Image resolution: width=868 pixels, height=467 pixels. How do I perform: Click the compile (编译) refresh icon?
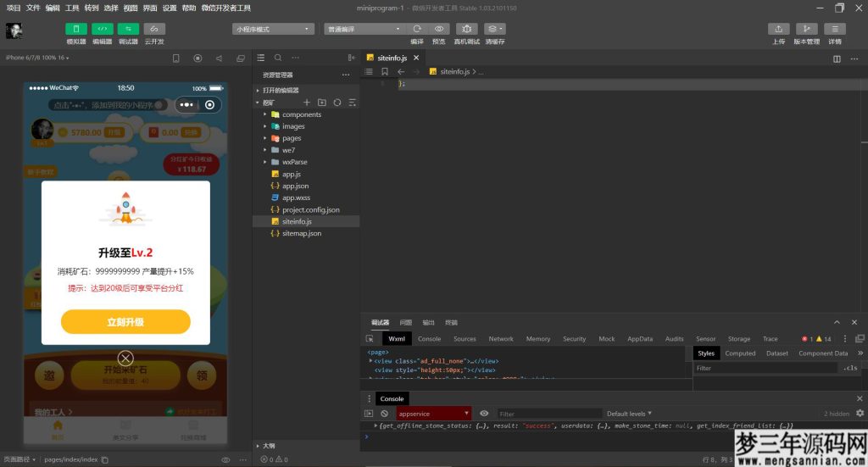tap(416, 29)
